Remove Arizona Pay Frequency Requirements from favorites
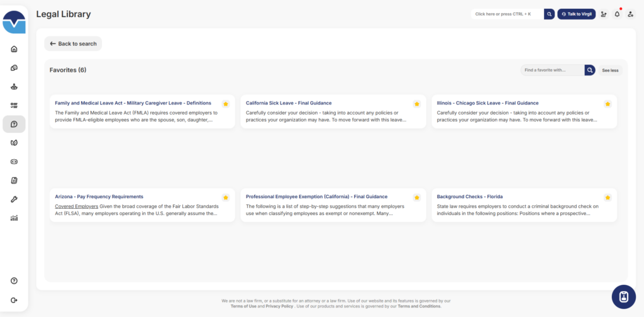 (x=225, y=197)
